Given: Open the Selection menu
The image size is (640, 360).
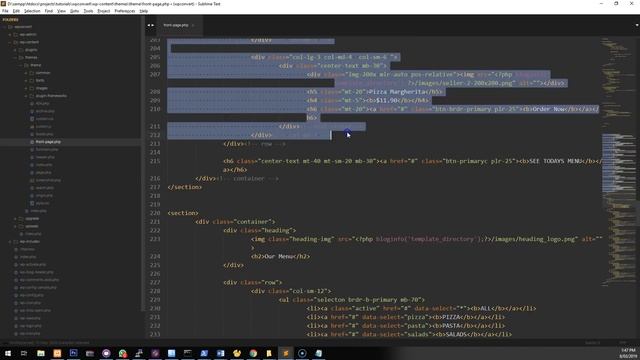Looking at the screenshot, I should click(32, 11).
